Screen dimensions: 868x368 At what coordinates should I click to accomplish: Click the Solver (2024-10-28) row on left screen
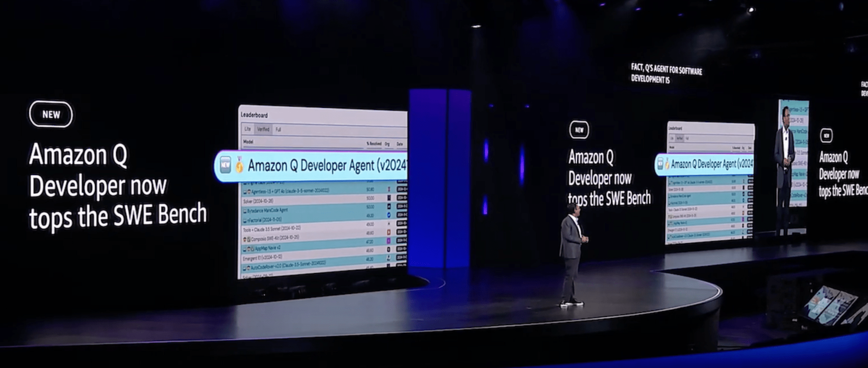(325, 200)
